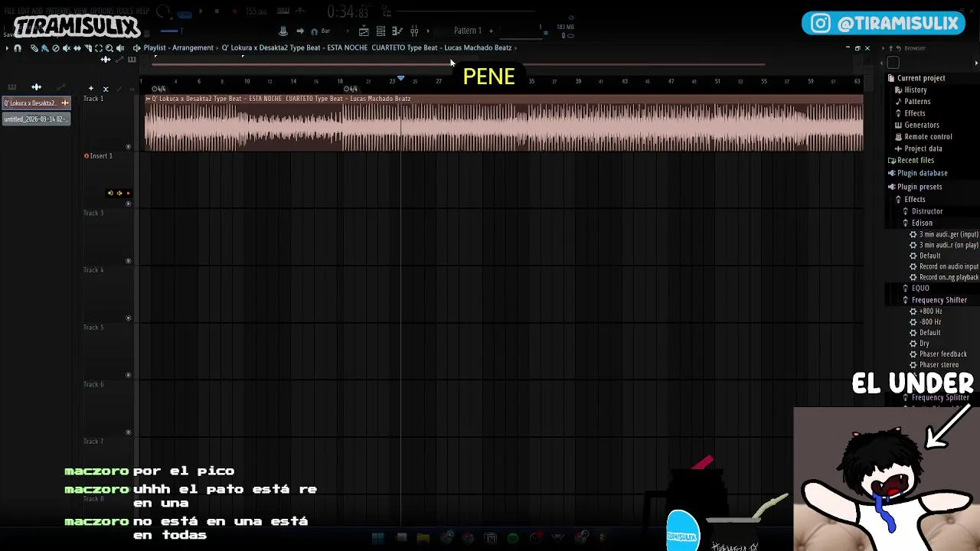Open the PATTERNS menu

click(x=59, y=11)
